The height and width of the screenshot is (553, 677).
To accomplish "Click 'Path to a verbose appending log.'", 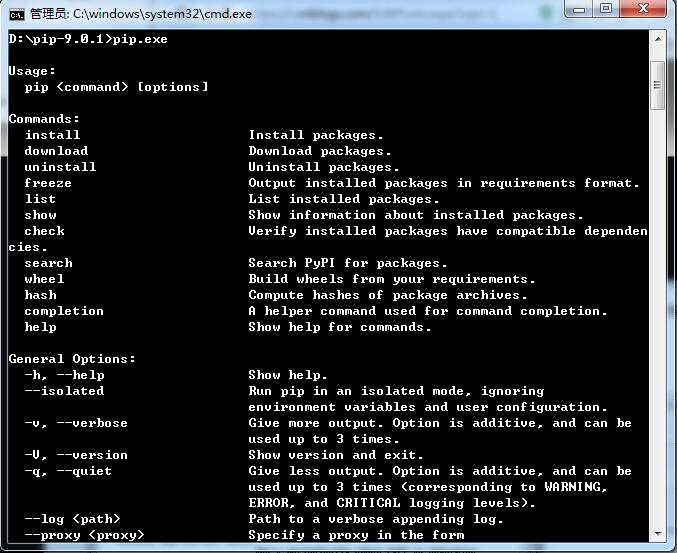I will pyautogui.click(x=376, y=519).
